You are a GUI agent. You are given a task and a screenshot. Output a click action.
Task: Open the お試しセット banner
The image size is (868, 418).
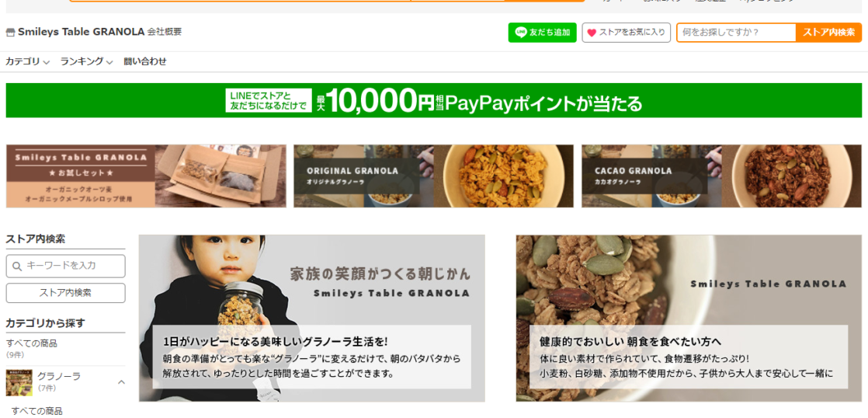coord(146,176)
